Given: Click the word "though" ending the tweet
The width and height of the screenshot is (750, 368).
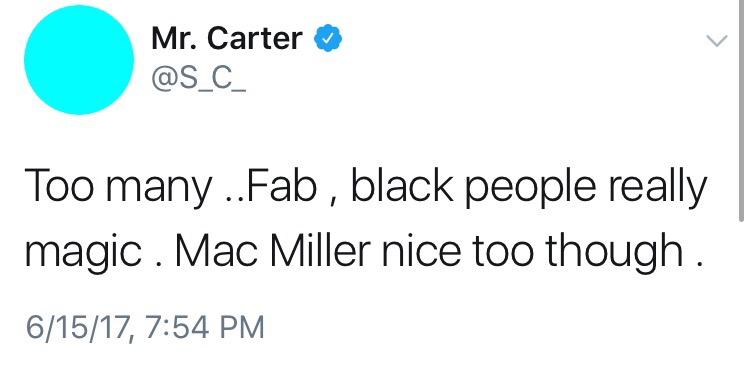Looking at the screenshot, I should pos(614,254).
